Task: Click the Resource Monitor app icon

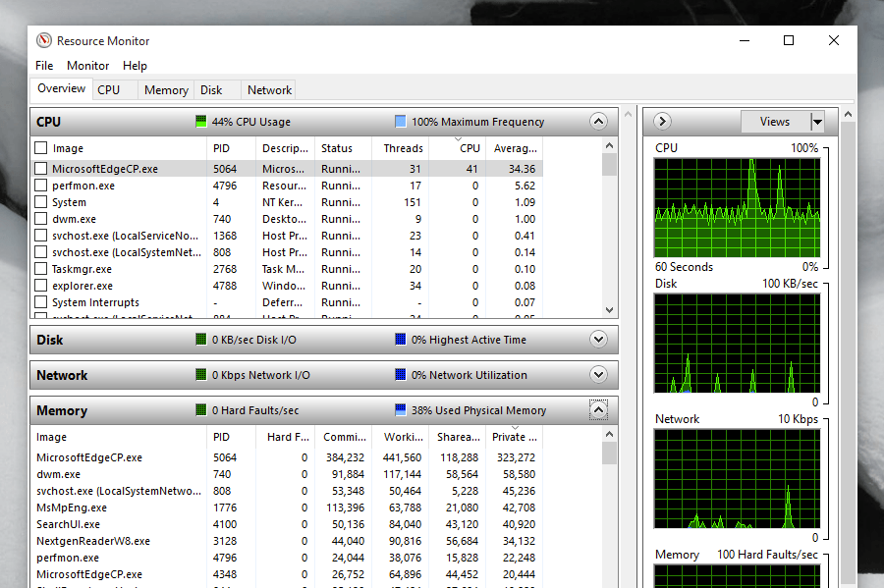Action: point(44,40)
